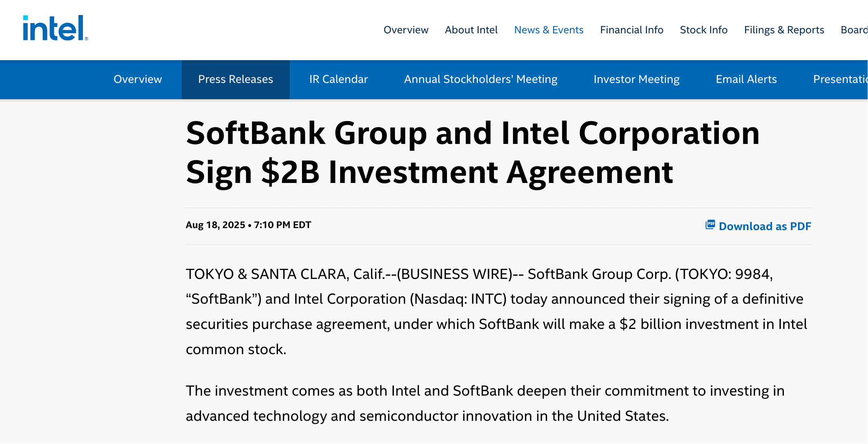
Task: Select Overview in the blue sub-navigation bar
Action: tap(138, 79)
